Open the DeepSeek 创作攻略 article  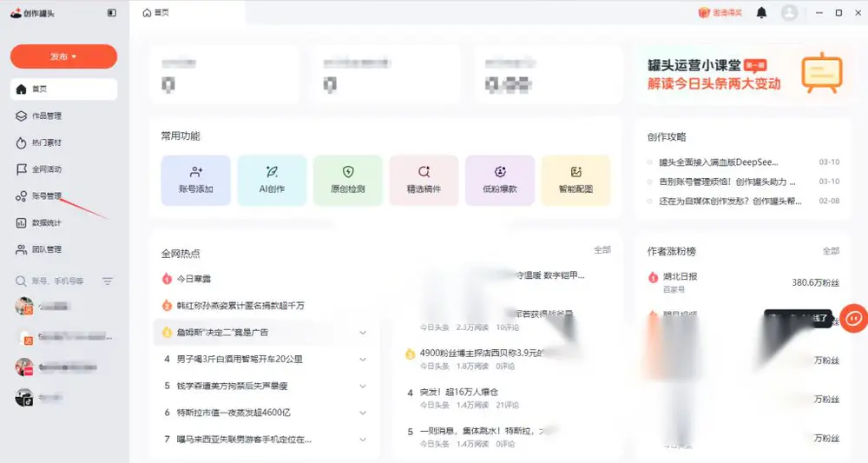point(719,162)
